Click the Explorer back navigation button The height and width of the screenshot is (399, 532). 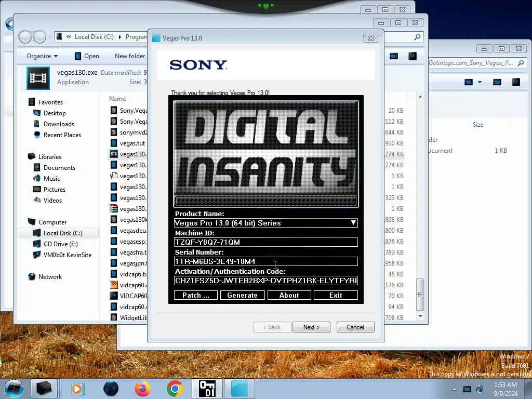pyautogui.click(x=25, y=37)
